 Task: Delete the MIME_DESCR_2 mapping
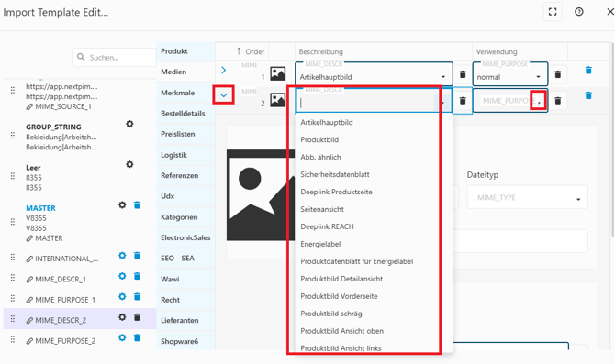click(x=137, y=317)
